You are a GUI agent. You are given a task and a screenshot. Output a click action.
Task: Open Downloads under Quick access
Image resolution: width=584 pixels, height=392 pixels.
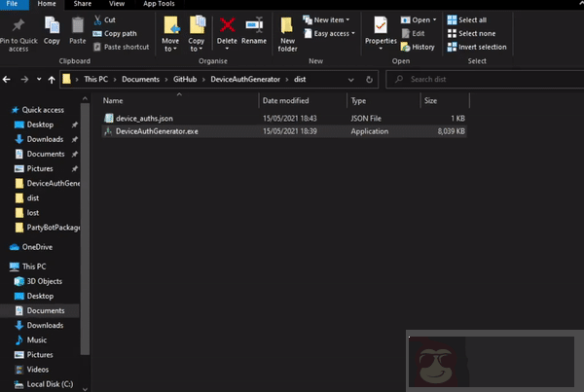[x=45, y=139]
